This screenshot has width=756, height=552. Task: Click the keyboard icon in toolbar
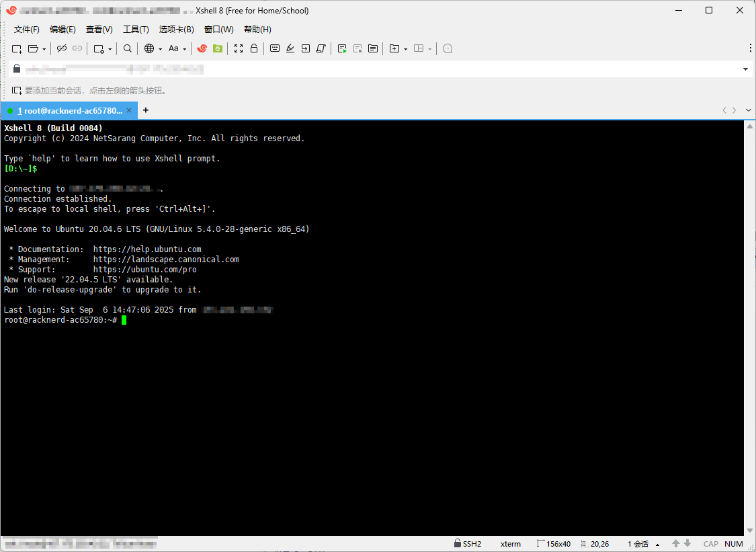coord(275,48)
